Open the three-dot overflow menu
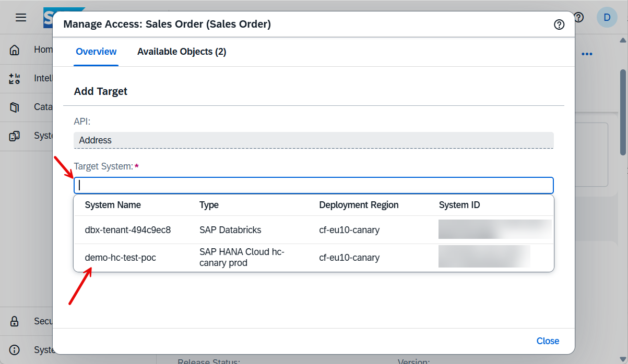 pyautogui.click(x=587, y=54)
